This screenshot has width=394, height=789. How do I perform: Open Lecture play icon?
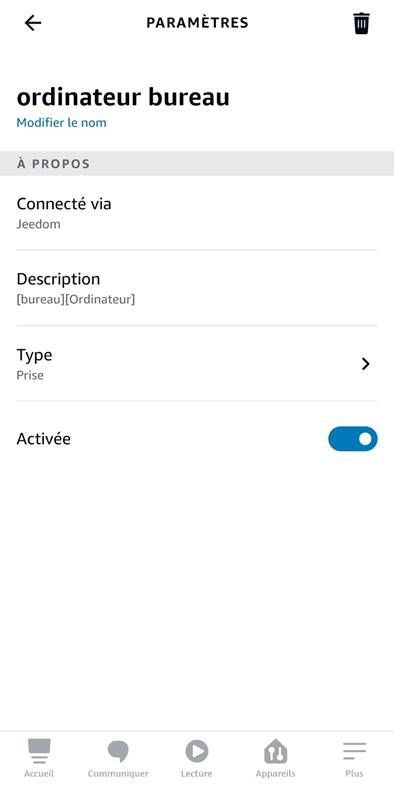pyautogui.click(x=197, y=751)
